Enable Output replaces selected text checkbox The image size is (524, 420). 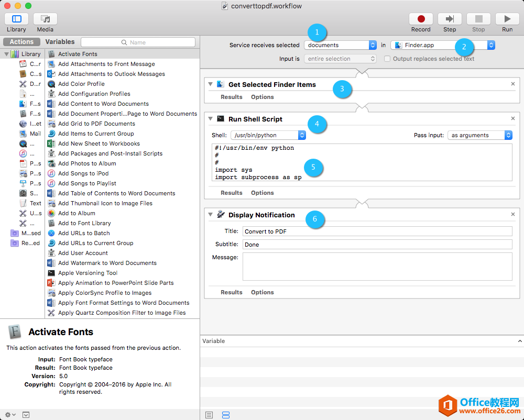pos(387,59)
